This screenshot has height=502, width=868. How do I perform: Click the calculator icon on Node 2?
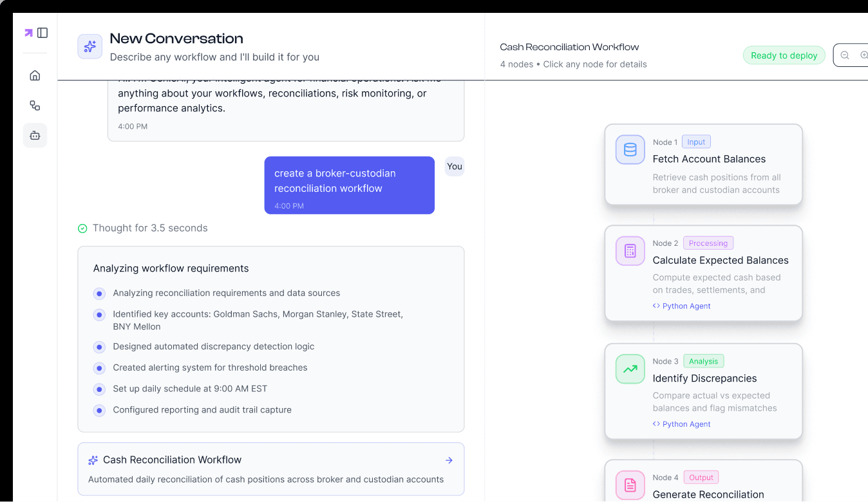tap(630, 251)
